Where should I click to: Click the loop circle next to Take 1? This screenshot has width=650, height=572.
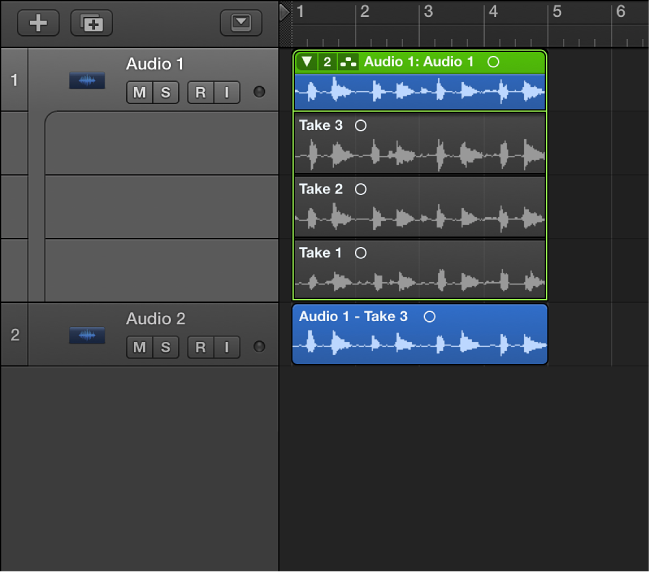(361, 253)
